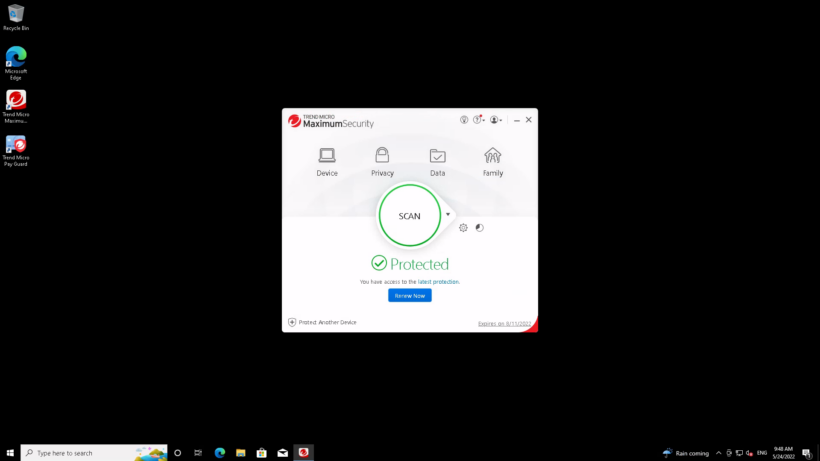
Task: Open the Device protection section
Action: [x=327, y=162]
